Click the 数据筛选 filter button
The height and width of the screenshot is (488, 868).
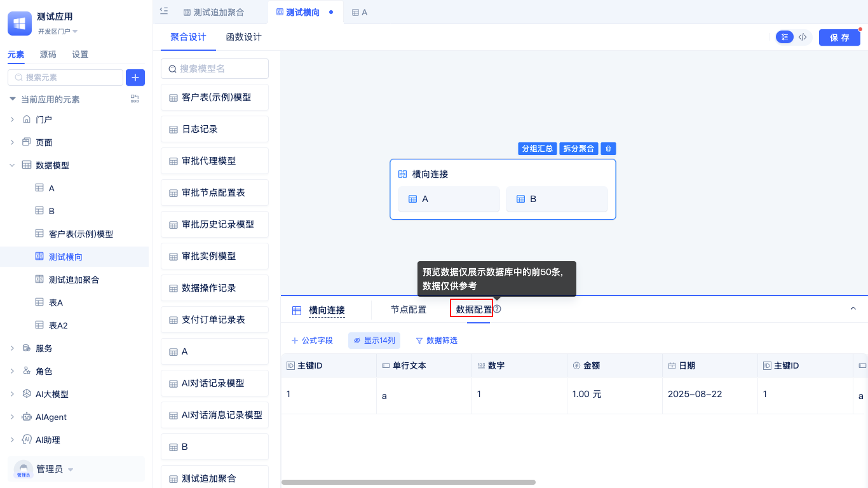(x=437, y=341)
